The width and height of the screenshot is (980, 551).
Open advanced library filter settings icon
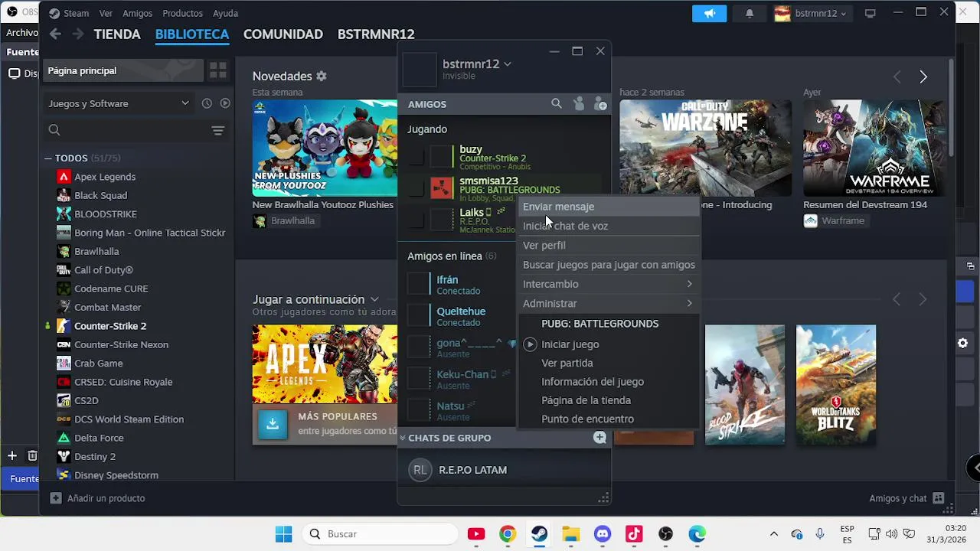coord(218,130)
